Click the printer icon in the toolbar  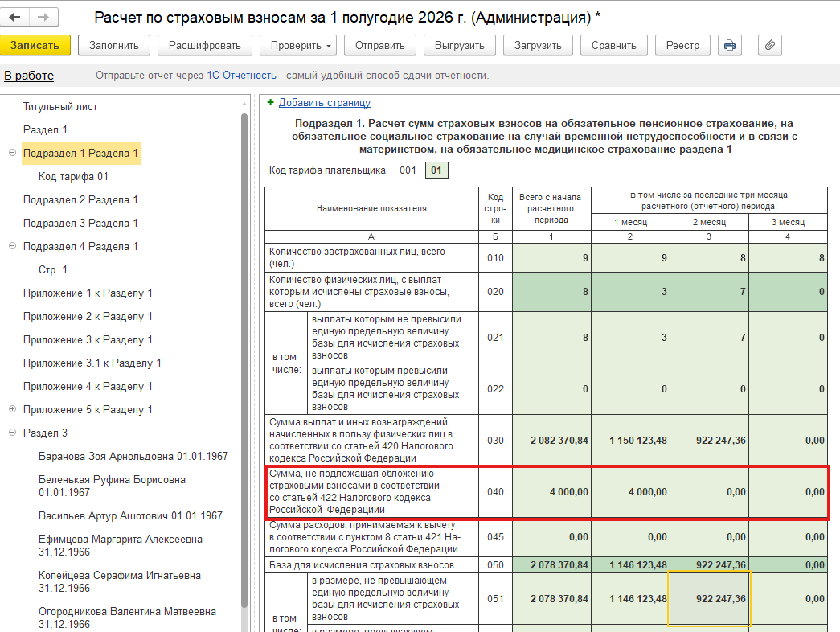(x=730, y=46)
